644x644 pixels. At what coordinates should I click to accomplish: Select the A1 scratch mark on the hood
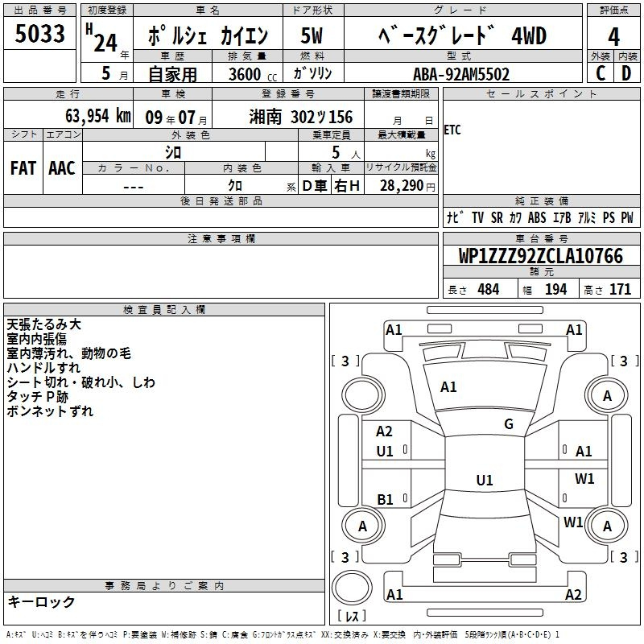point(448,387)
